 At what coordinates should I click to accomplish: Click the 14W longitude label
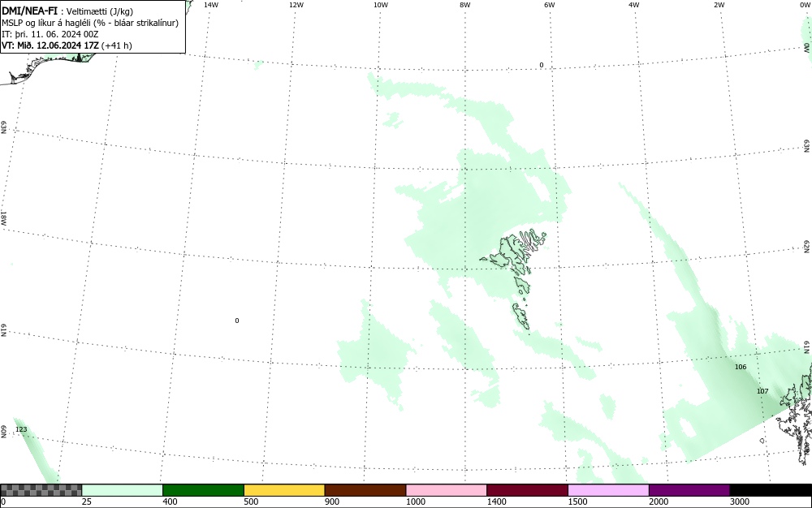211,5
